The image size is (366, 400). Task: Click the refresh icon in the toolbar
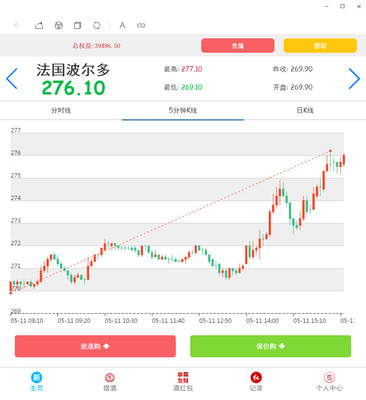coord(97,25)
